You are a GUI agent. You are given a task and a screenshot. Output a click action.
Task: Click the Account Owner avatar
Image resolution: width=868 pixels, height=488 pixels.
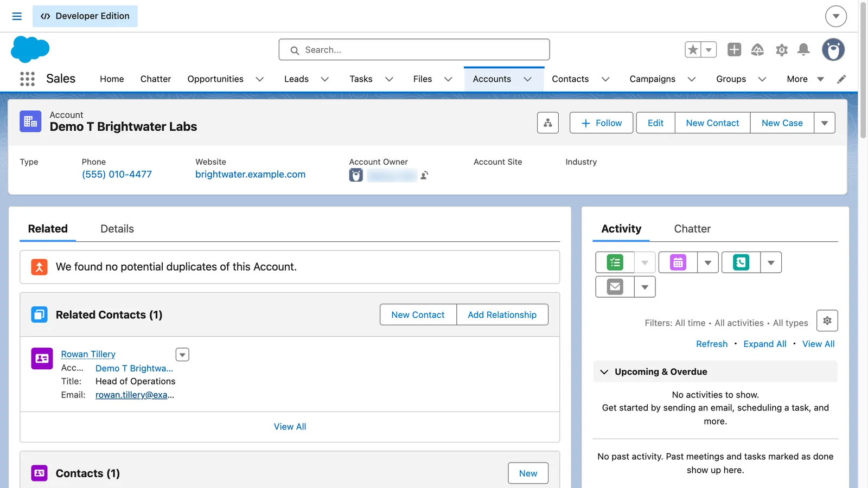coord(356,175)
